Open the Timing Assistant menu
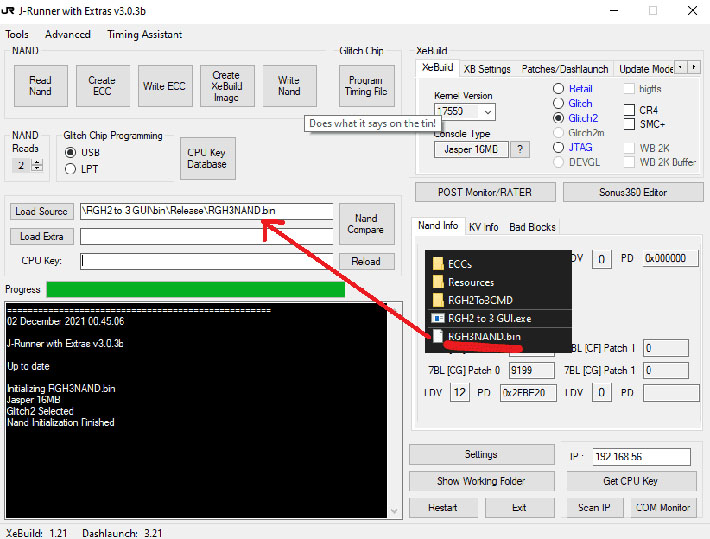The image size is (710, 539). click(x=145, y=34)
